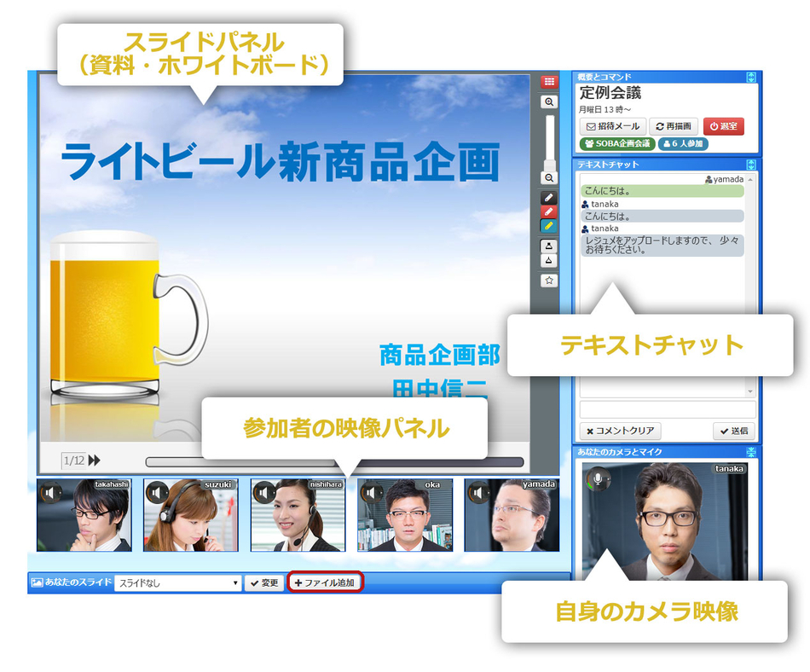810x672 pixels.
Task: Select the yellow highlighter pen tool
Action: click(x=549, y=226)
